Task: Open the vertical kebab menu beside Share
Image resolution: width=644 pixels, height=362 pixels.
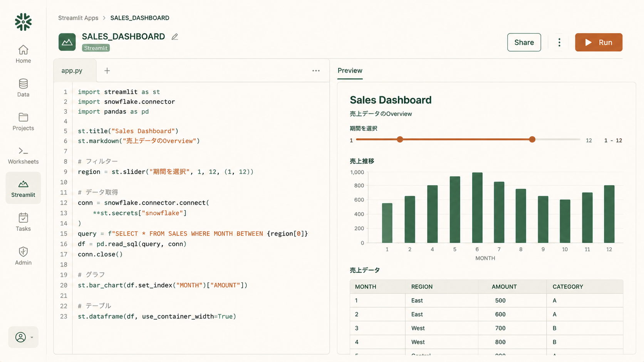Action: point(559,42)
